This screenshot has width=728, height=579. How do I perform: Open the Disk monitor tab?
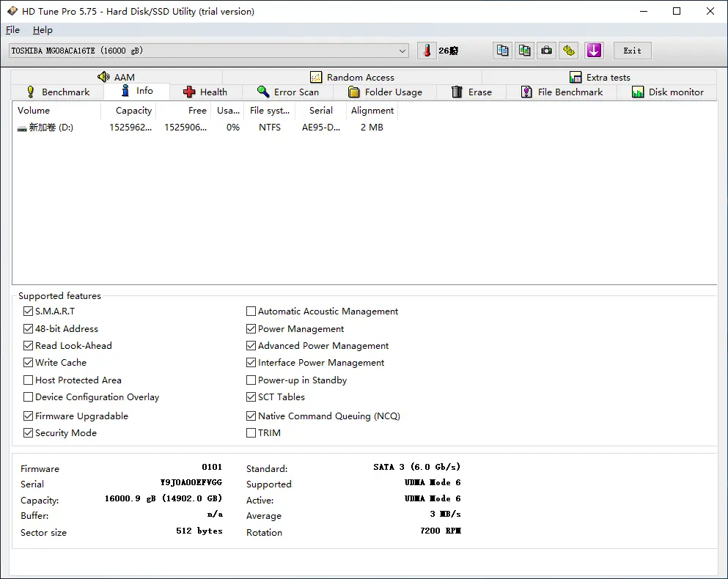point(667,92)
